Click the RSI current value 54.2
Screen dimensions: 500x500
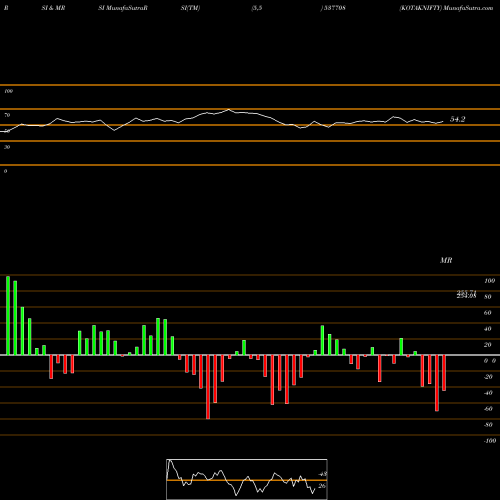[x=457, y=119]
